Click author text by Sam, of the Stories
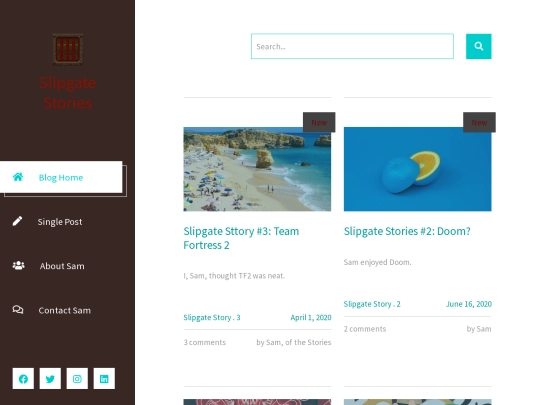Viewport: 540px width, 405px height. click(293, 342)
